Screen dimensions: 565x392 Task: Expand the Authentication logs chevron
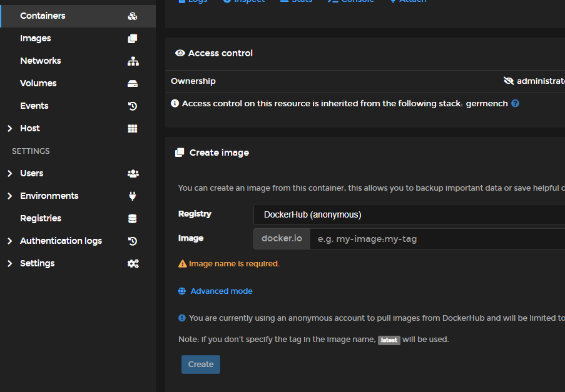(10, 241)
